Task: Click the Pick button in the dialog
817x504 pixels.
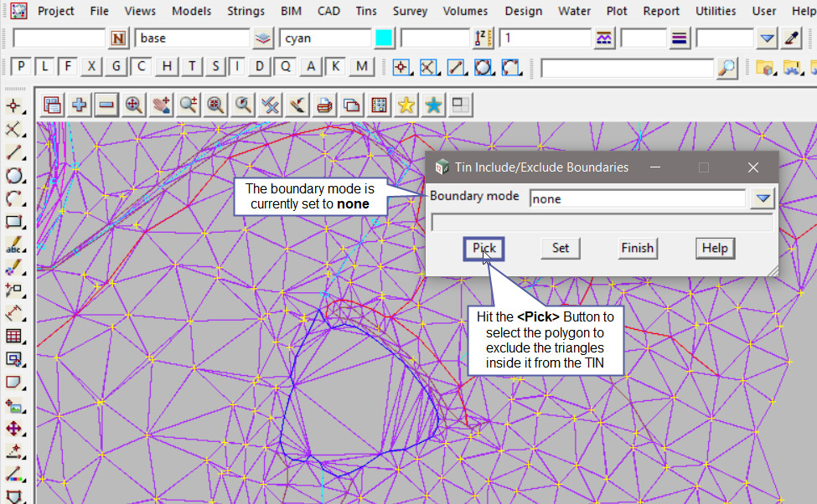Action: (x=484, y=249)
